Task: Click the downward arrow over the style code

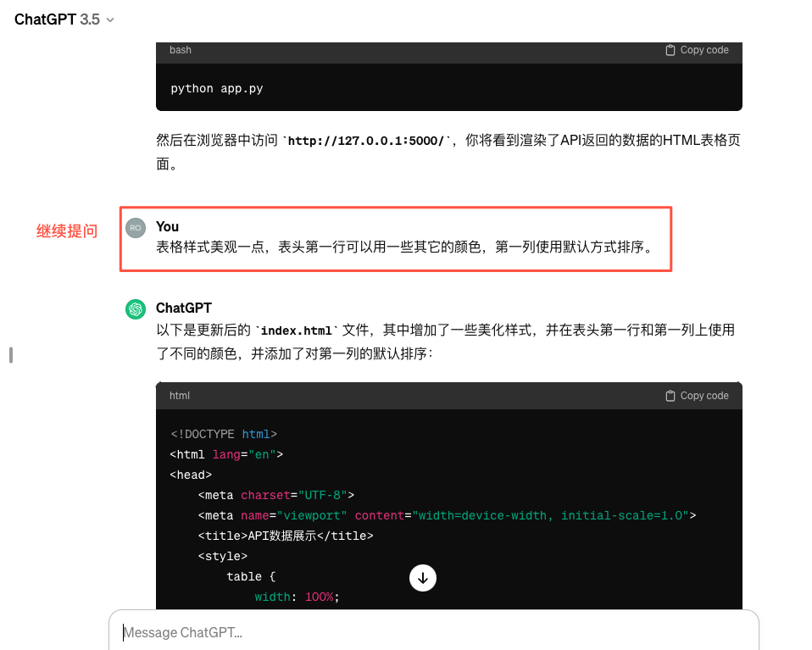Action: click(422, 577)
